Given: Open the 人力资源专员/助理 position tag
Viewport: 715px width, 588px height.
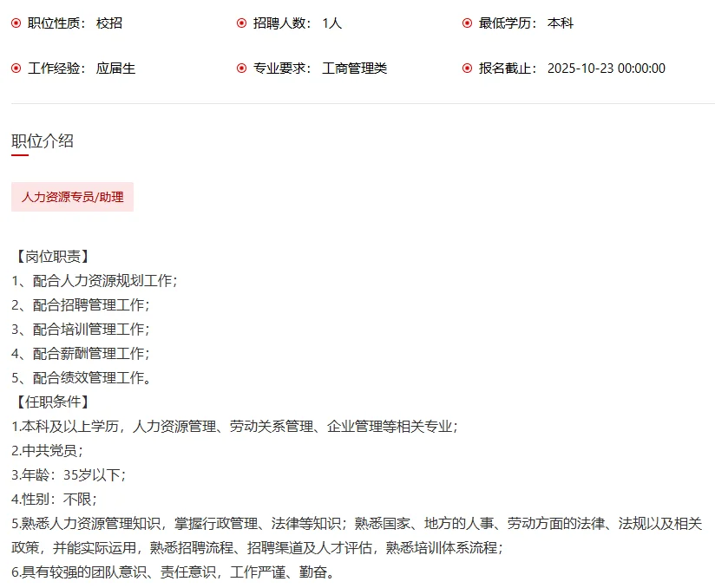Looking at the screenshot, I should pyautogui.click(x=72, y=197).
